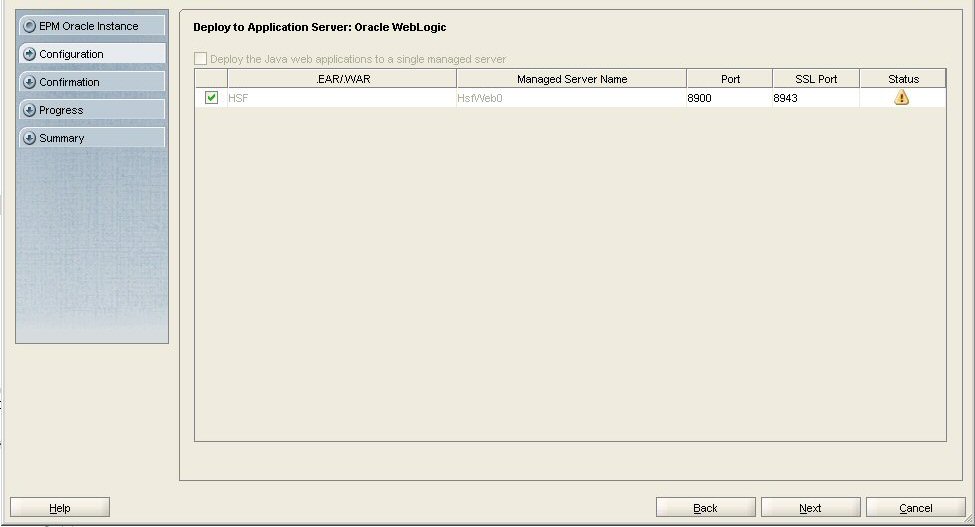
Task: Click the Next button
Action: [x=811, y=508]
